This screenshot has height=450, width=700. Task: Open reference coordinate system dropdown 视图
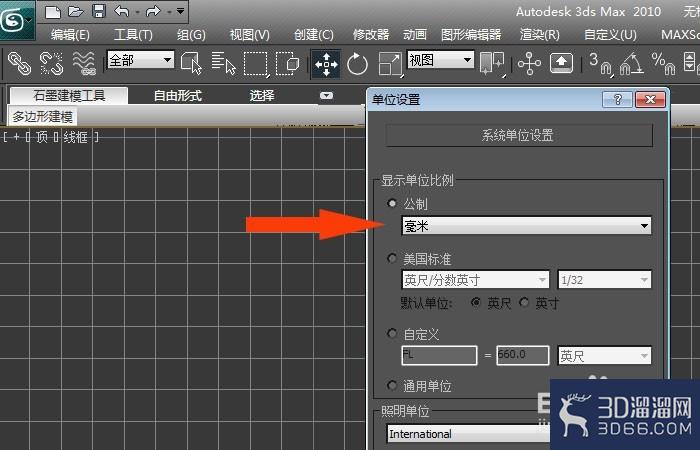point(441,59)
